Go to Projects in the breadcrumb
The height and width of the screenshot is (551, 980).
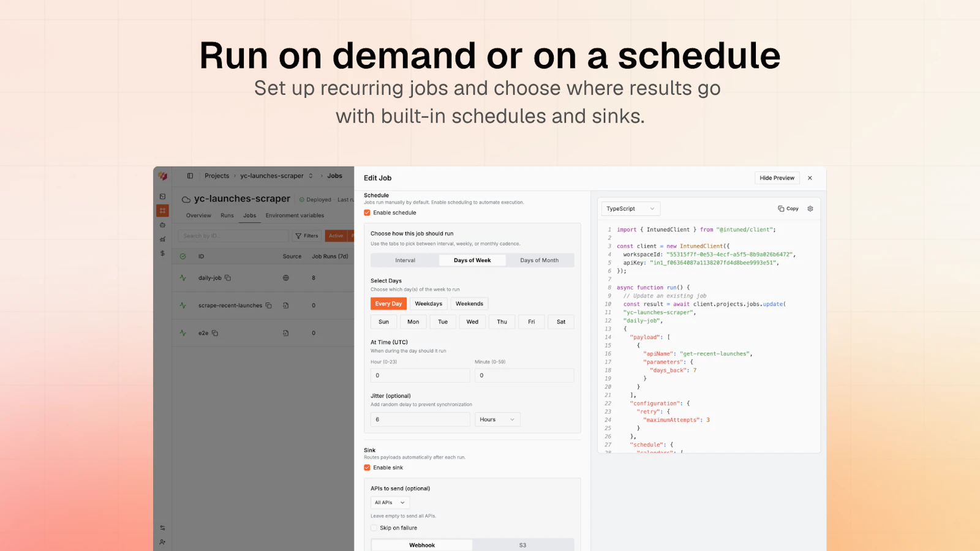tap(217, 176)
